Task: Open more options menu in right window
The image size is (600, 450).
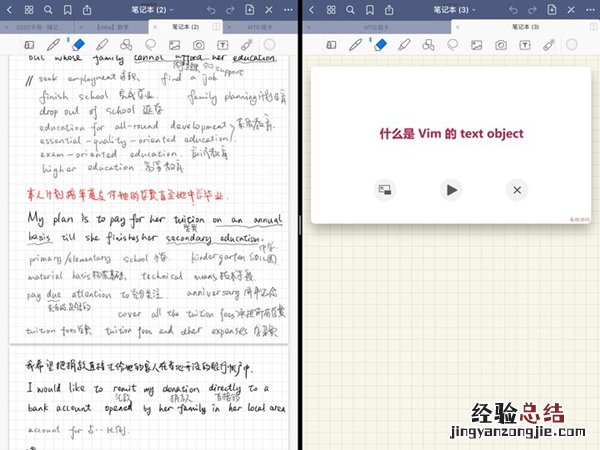Action: tap(590, 10)
